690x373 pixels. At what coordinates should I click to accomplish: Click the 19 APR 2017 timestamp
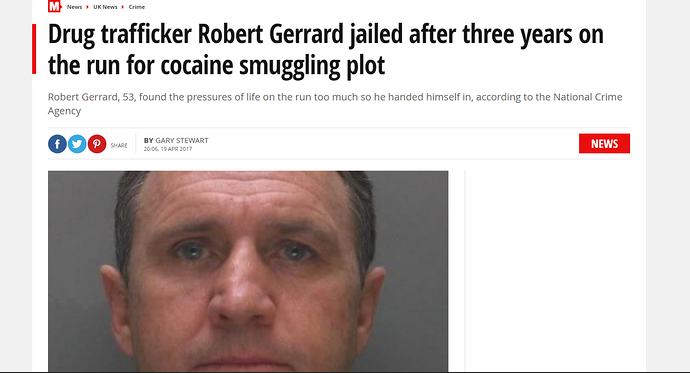(x=176, y=149)
